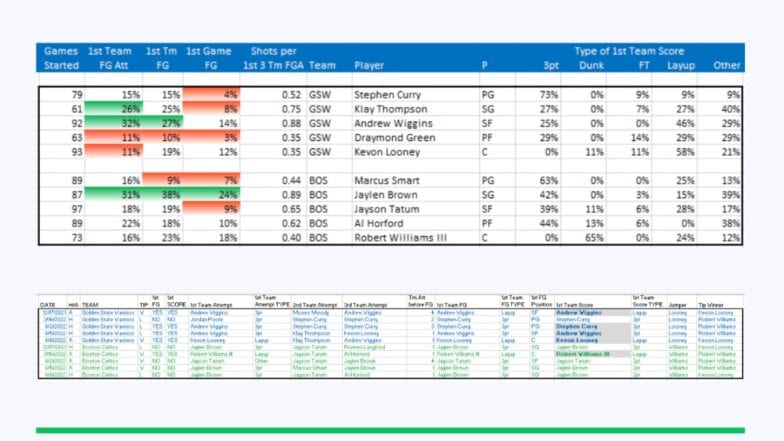The height and width of the screenshot is (441, 784).
Task: Select the 'Layup' column header
Action: [x=680, y=66]
